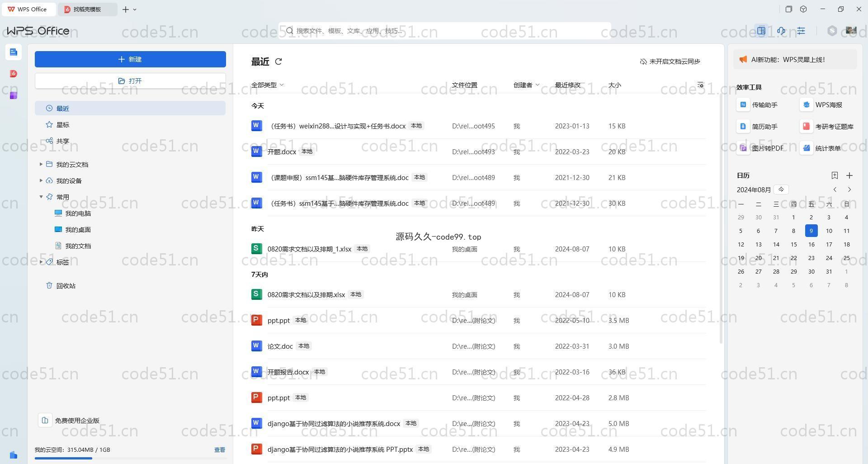
Task: Go to next month in calendar
Action: [849, 189]
